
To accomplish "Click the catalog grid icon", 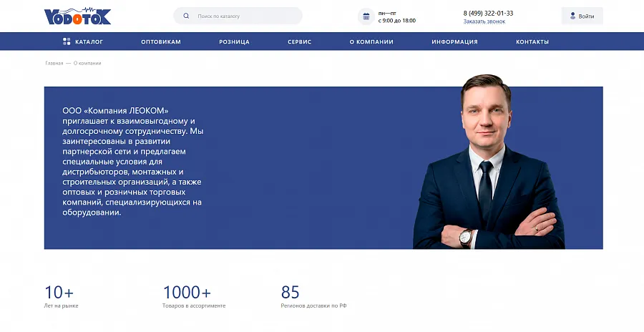I will [67, 41].
